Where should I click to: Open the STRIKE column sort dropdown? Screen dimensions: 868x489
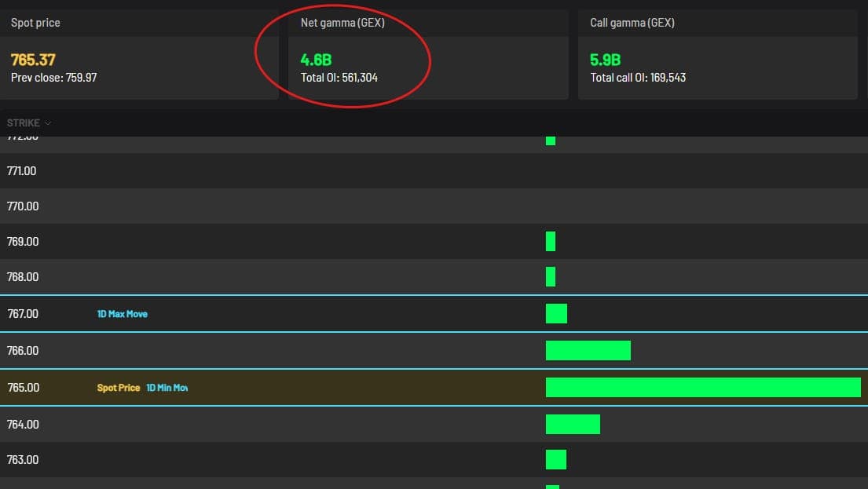[x=29, y=122]
